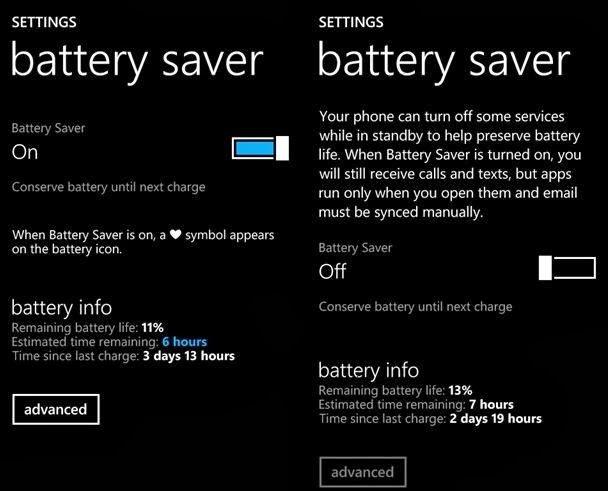
Task: Tap '2 days 19 hours' since last charge
Action: point(496,419)
